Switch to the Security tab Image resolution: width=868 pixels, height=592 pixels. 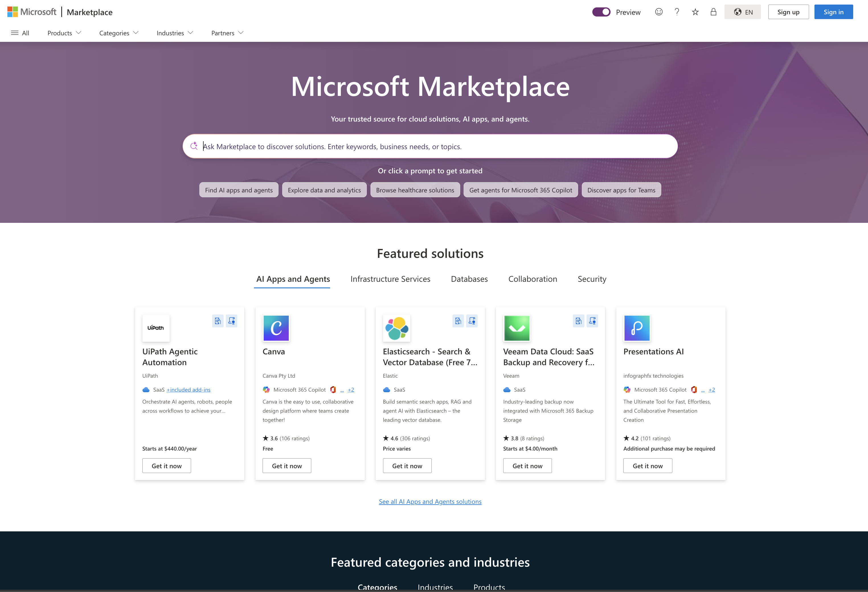pyautogui.click(x=592, y=279)
